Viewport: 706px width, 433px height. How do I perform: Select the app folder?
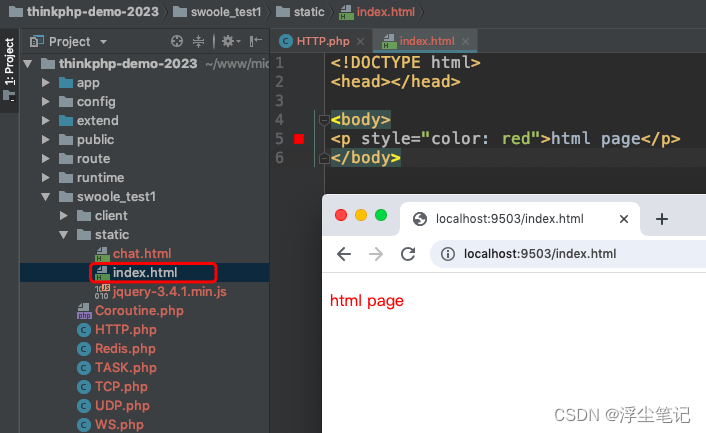pos(79,82)
